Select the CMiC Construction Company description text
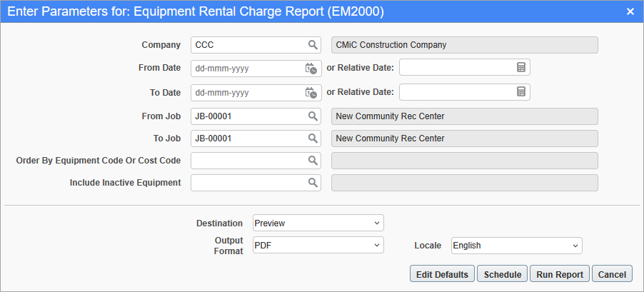 click(391, 45)
